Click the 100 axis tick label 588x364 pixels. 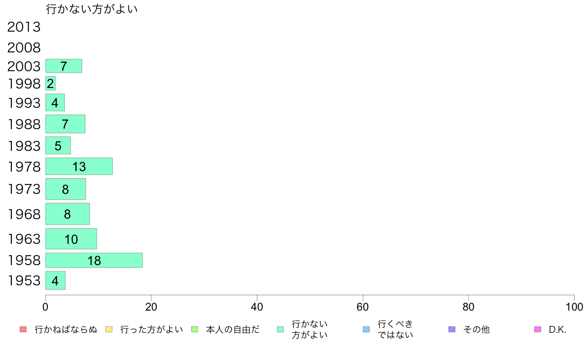(x=574, y=307)
